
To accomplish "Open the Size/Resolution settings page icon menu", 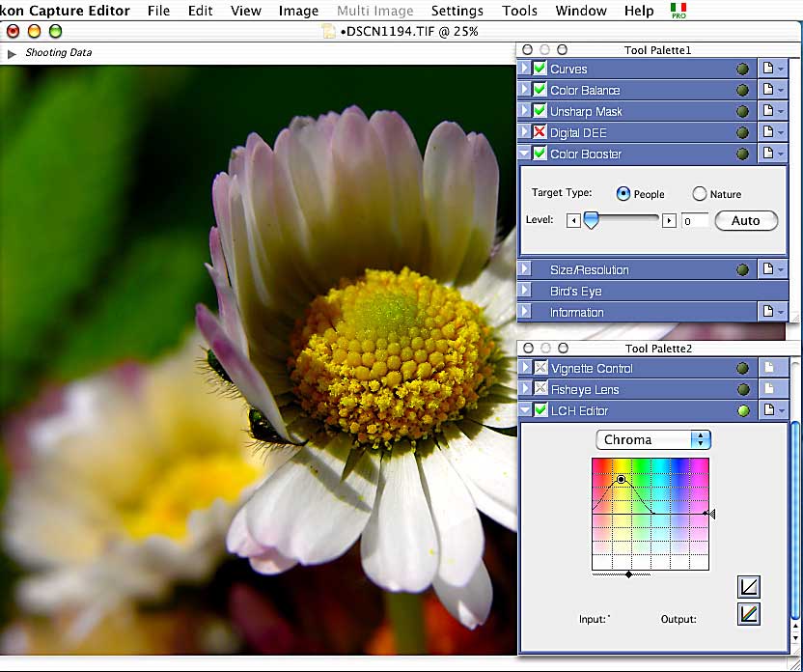I will click(772, 269).
